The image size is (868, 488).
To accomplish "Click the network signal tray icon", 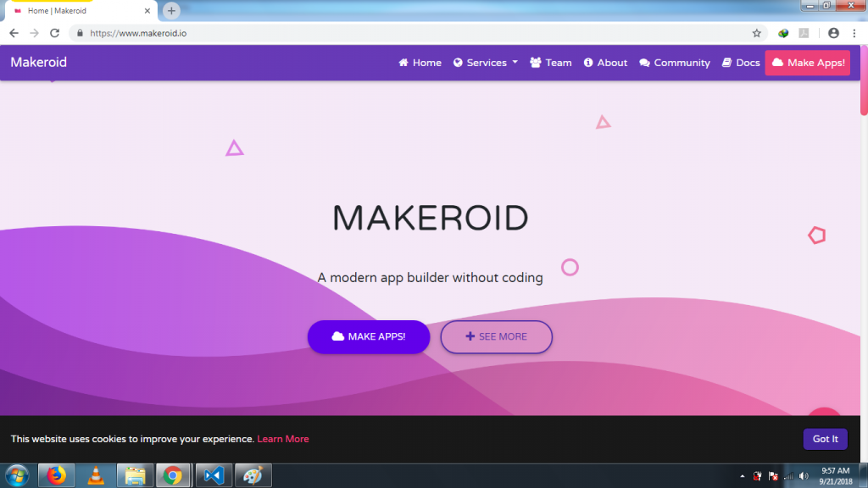I will pyautogui.click(x=789, y=476).
